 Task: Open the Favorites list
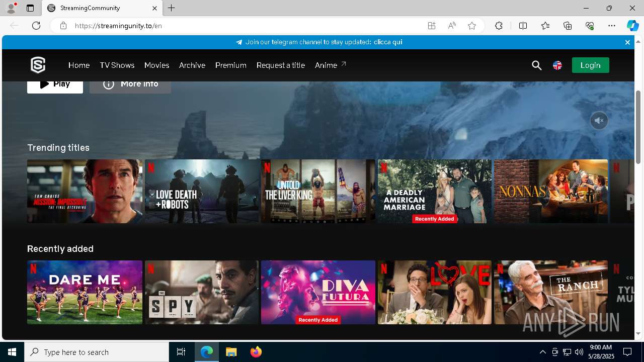point(545,26)
